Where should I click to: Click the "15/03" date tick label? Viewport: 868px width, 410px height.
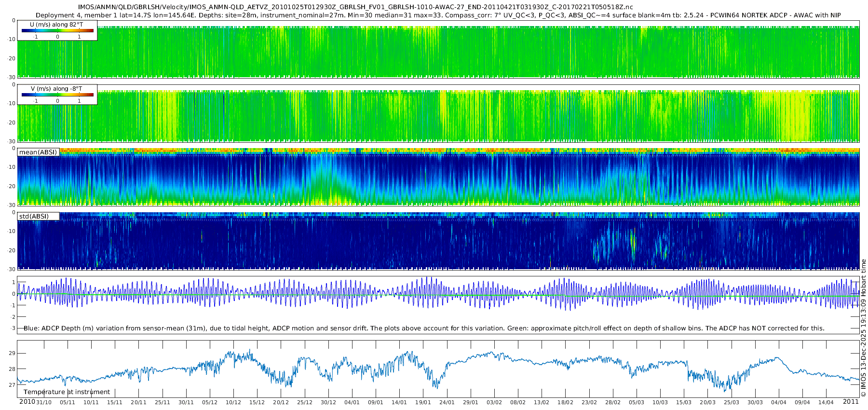coord(684,402)
